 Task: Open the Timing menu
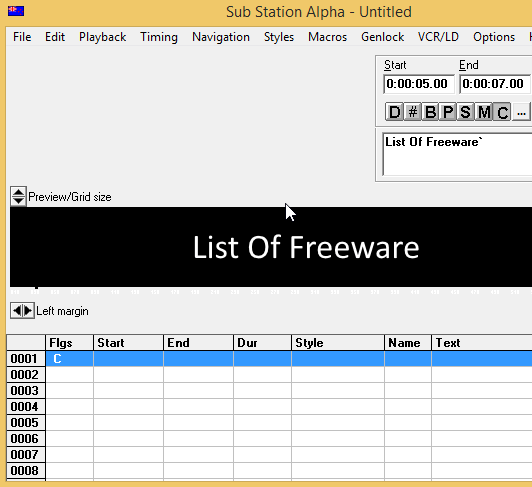tap(159, 37)
